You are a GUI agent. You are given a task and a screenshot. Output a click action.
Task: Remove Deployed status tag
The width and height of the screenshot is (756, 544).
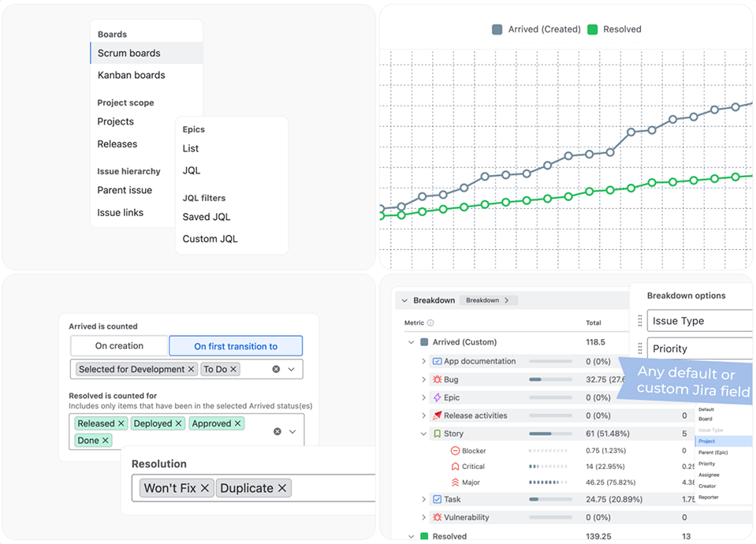tap(178, 423)
